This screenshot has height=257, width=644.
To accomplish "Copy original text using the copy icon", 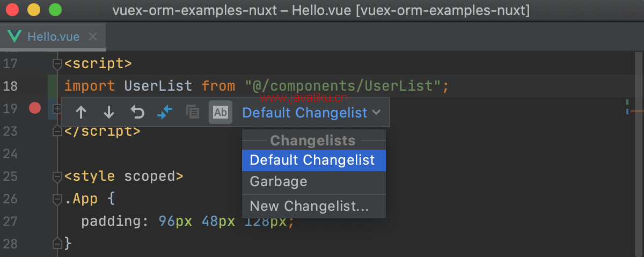I will pos(192,112).
